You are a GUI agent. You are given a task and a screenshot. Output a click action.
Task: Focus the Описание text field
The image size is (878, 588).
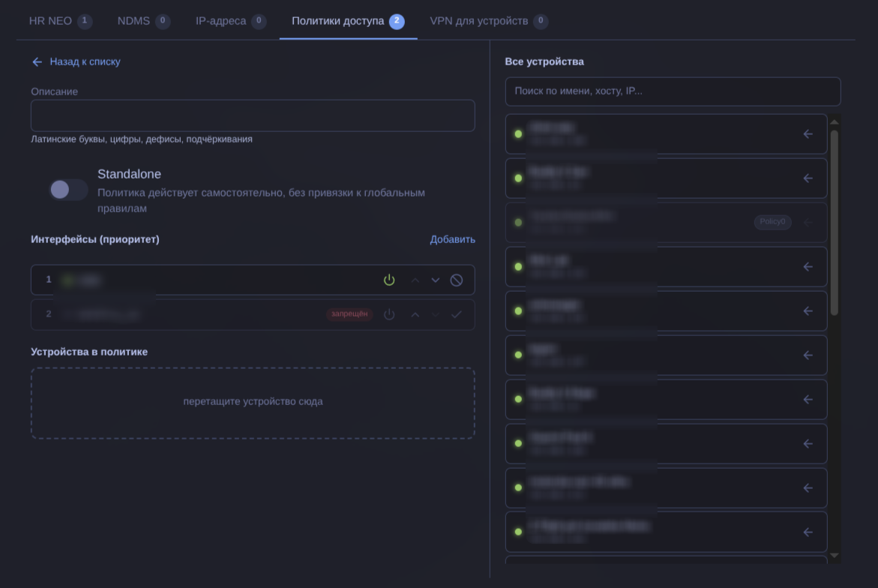253,116
